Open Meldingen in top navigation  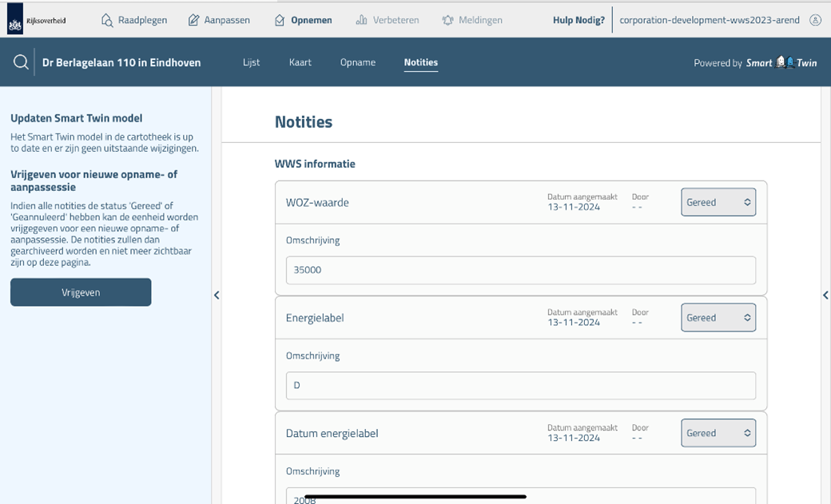pos(472,20)
